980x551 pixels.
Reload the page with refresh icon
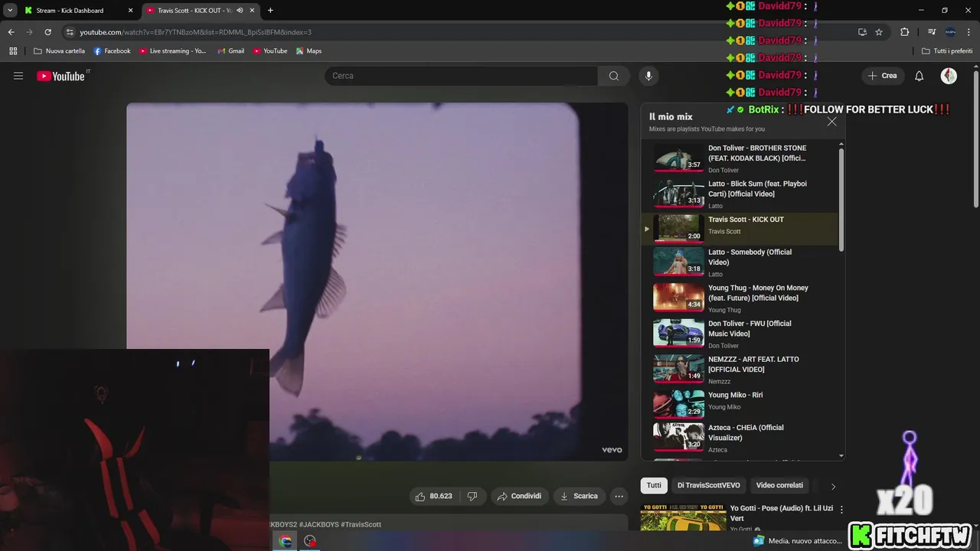47,32
